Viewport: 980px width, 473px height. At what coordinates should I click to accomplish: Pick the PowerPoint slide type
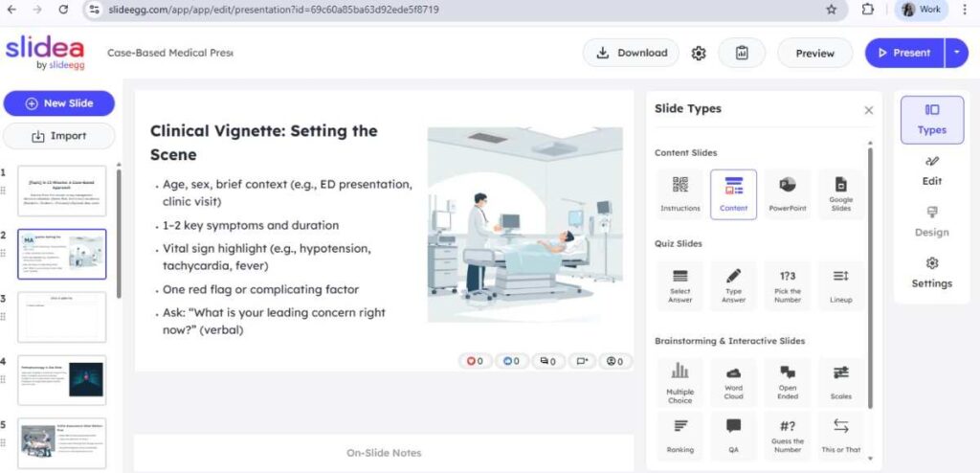point(788,194)
